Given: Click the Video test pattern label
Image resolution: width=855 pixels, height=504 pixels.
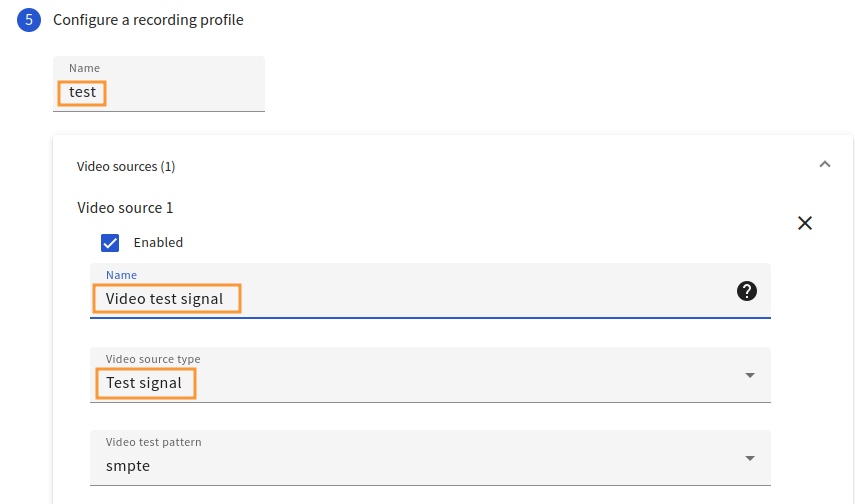Looking at the screenshot, I should coord(154,442).
